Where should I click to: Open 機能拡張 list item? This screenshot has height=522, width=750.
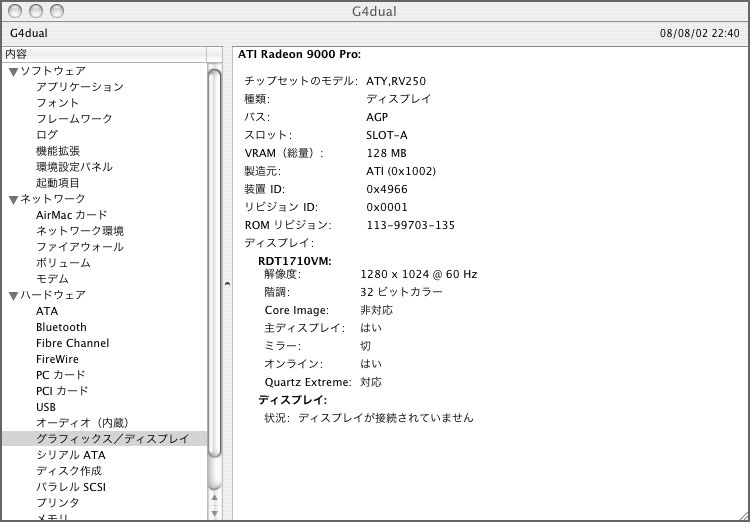pyautogui.click(x=58, y=151)
